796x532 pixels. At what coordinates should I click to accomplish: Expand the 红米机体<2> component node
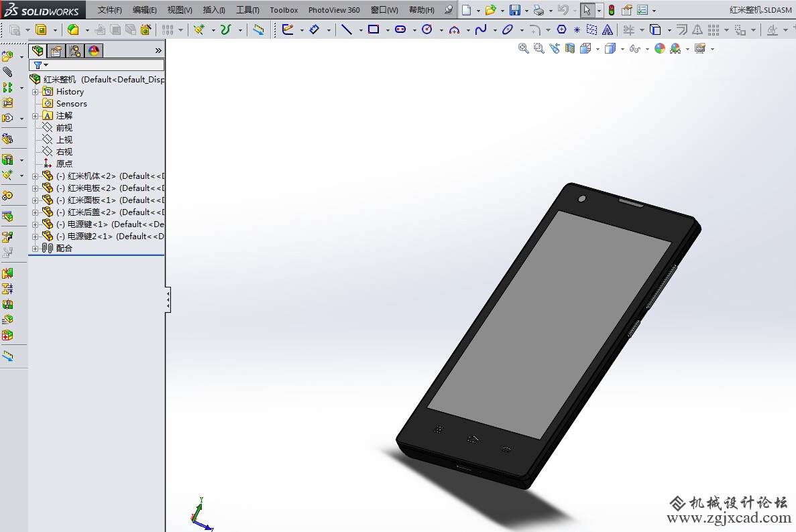point(36,176)
